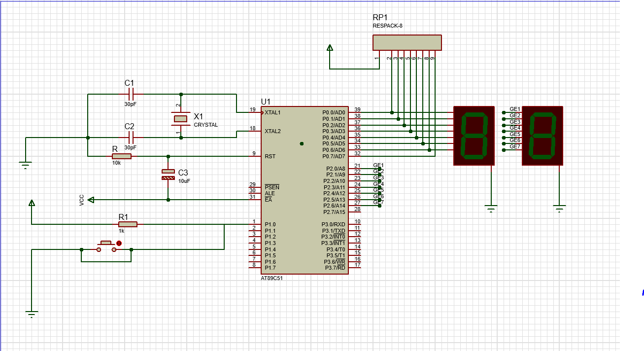
Task: Click the P1.0 pin label
Action: point(270,224)
